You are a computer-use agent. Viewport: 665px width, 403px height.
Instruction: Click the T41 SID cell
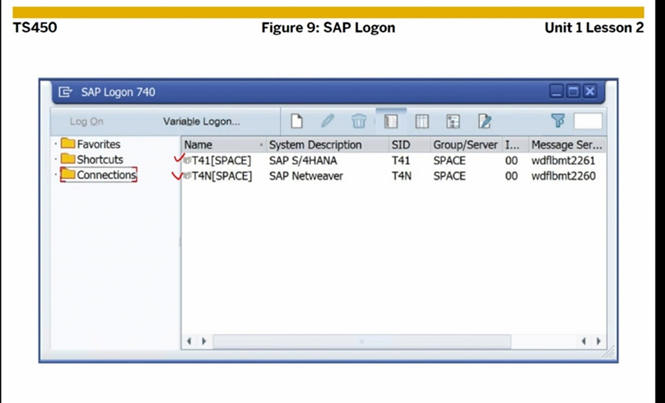[x=401, y=160]
